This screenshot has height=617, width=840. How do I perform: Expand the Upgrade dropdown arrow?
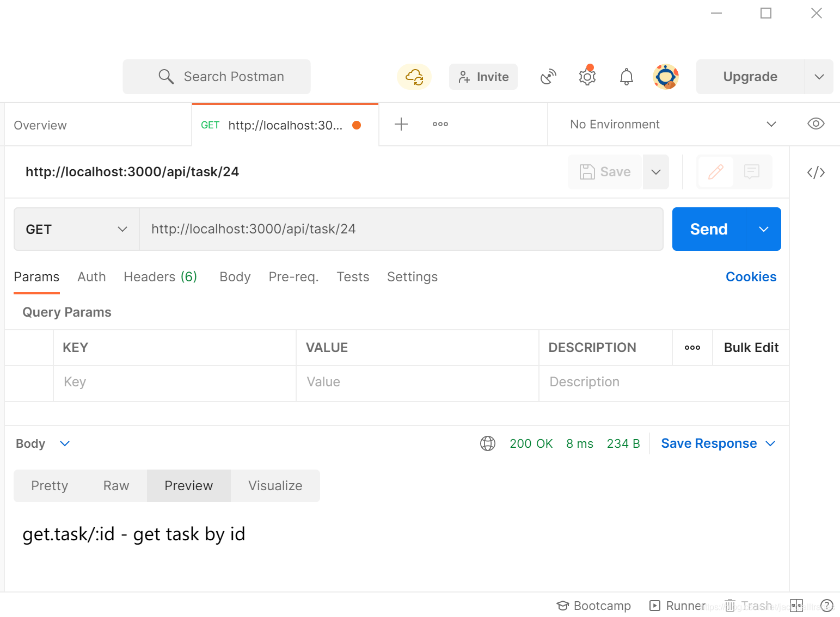pyautogui.click(x=819, y=77)
